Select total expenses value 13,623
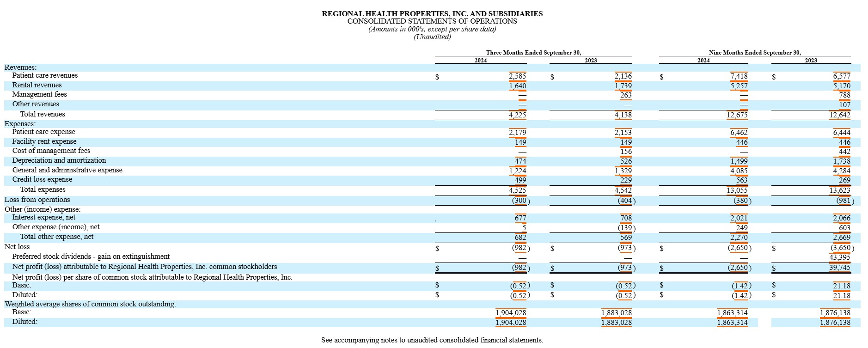The image size is (868, 348). click(840, 190)
